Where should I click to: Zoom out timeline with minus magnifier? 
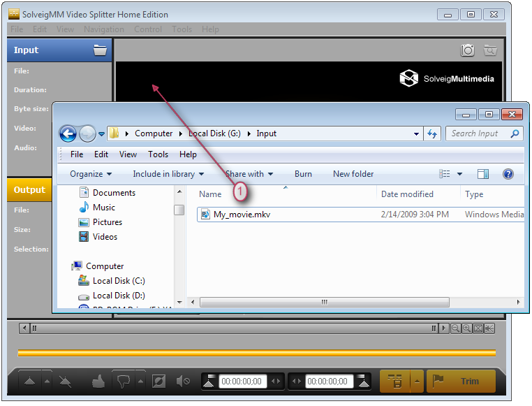click(456, 328)
